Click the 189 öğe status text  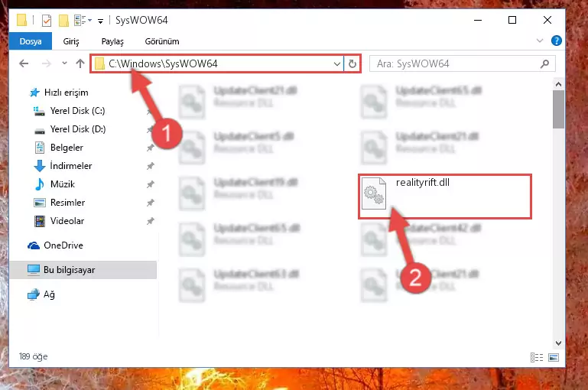click(34, 356)
